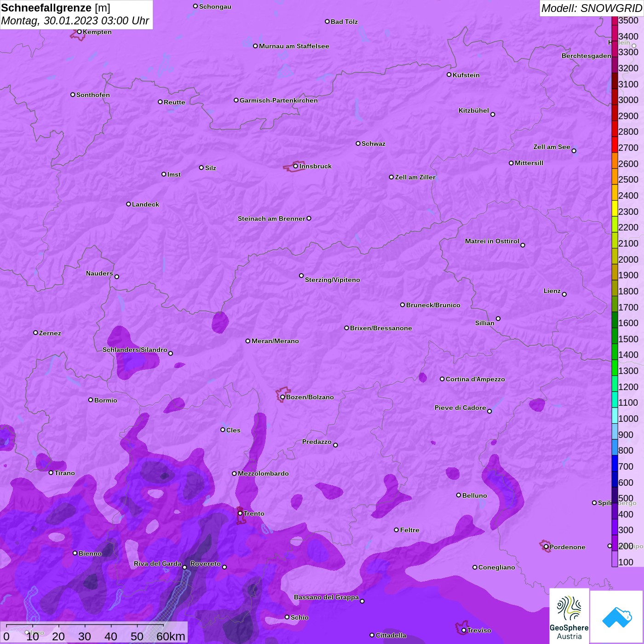Screen dimensions: 644x644
Task: Click the 'Schlanders/Silandro' label
Action: click(135, 350)
